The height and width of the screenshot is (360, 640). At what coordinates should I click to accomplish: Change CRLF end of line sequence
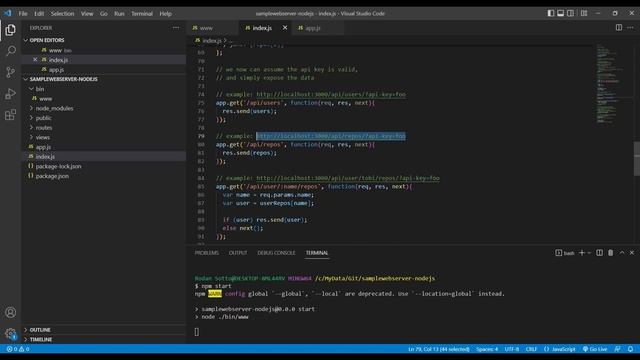(531, 349)
